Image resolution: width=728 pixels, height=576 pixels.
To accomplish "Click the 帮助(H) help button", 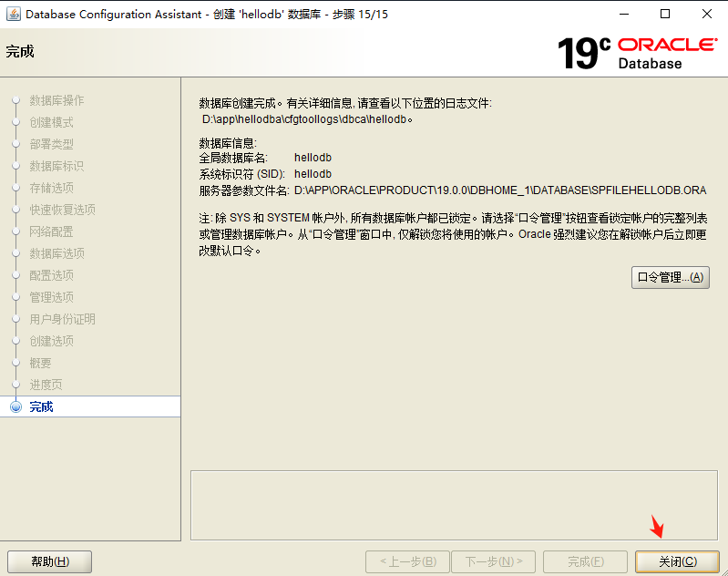I will 50,561.
